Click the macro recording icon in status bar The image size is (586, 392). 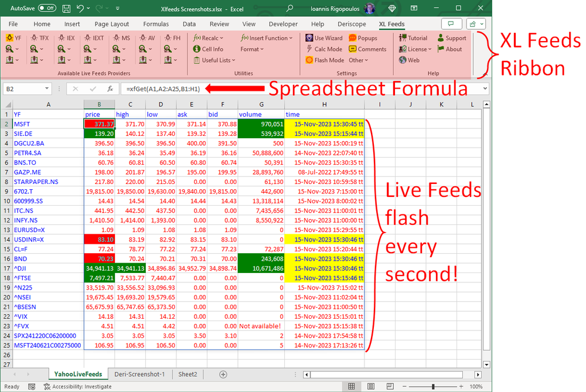(32, 386)
